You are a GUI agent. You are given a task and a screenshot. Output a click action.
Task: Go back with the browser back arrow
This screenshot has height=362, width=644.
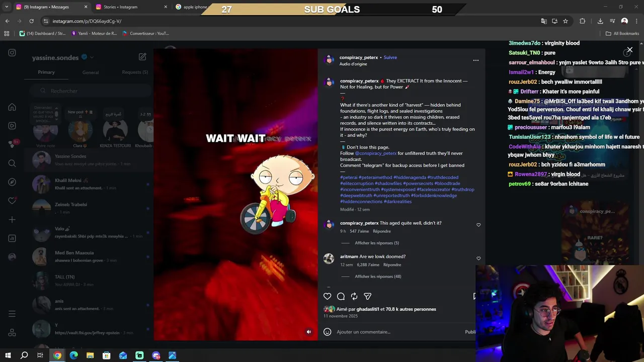(x=7, y=21)
